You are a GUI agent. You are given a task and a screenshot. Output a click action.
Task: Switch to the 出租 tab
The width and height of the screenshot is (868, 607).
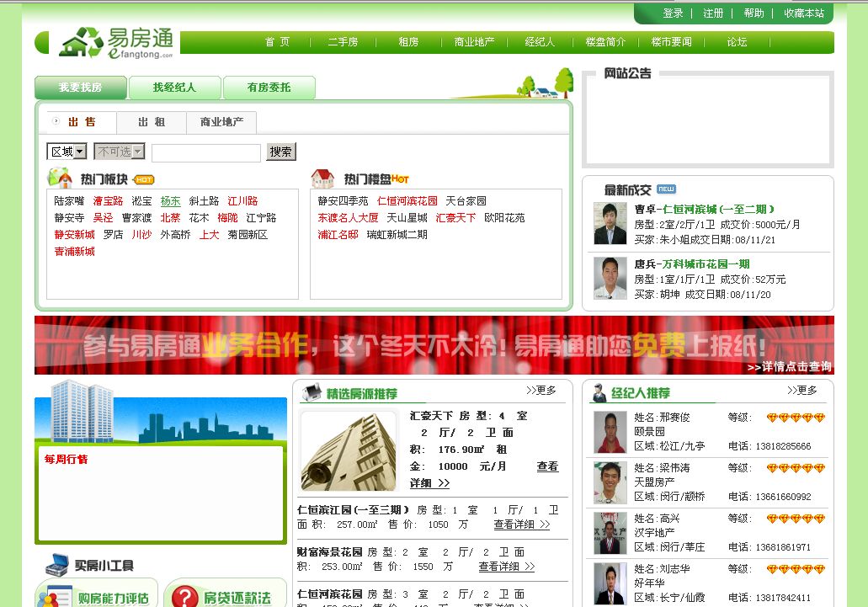[x=152, y=122]
